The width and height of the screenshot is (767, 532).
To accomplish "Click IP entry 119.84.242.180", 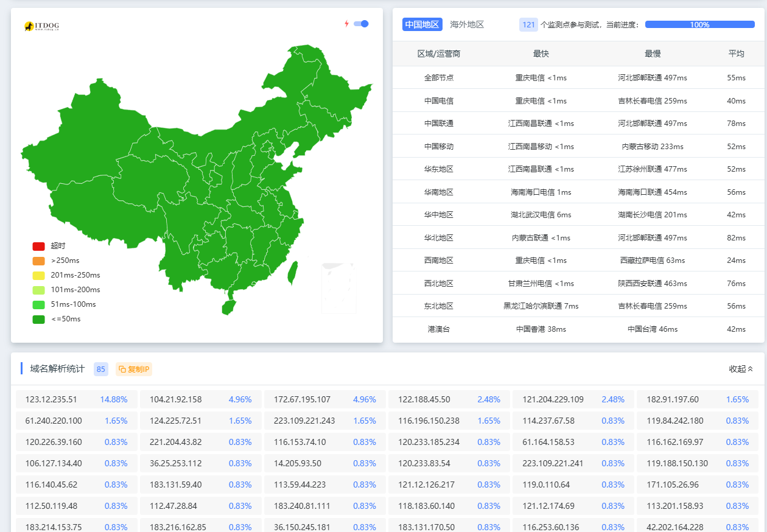I will coord(675,421).
